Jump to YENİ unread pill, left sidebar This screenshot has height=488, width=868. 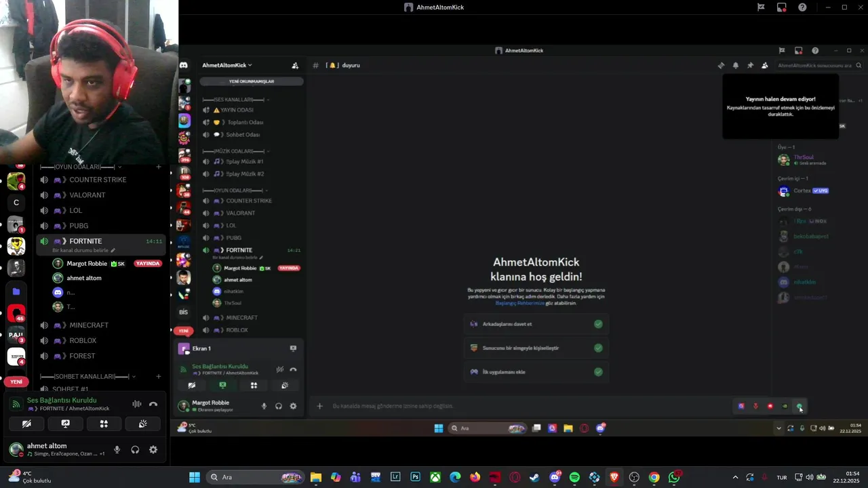(x=16, y=382)
